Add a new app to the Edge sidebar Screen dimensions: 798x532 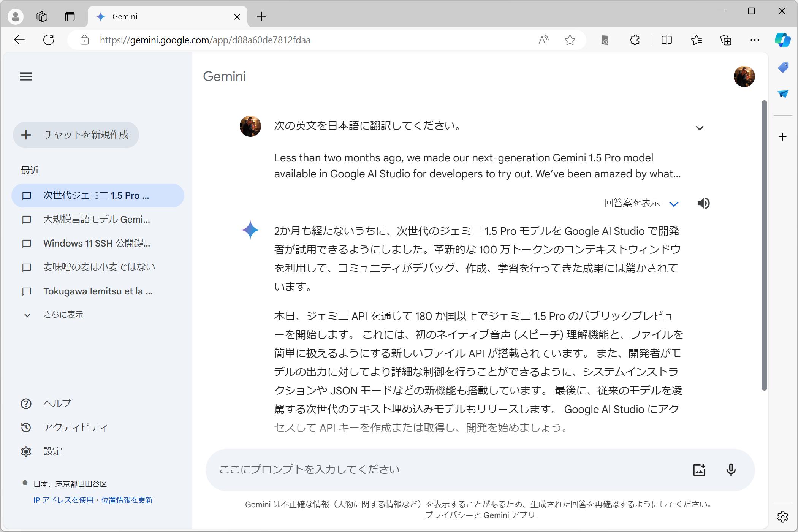coord(782,137)
